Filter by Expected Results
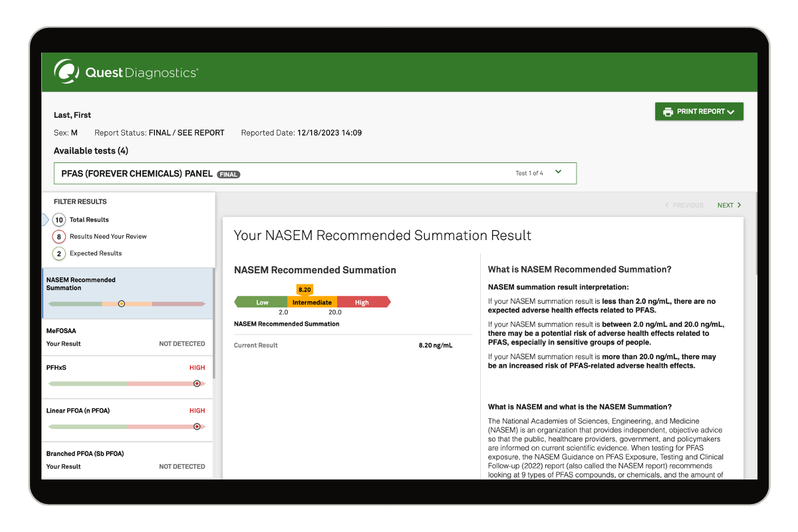Image resolution: width=798 pixels, height=532 pixels. click(96, 253)
